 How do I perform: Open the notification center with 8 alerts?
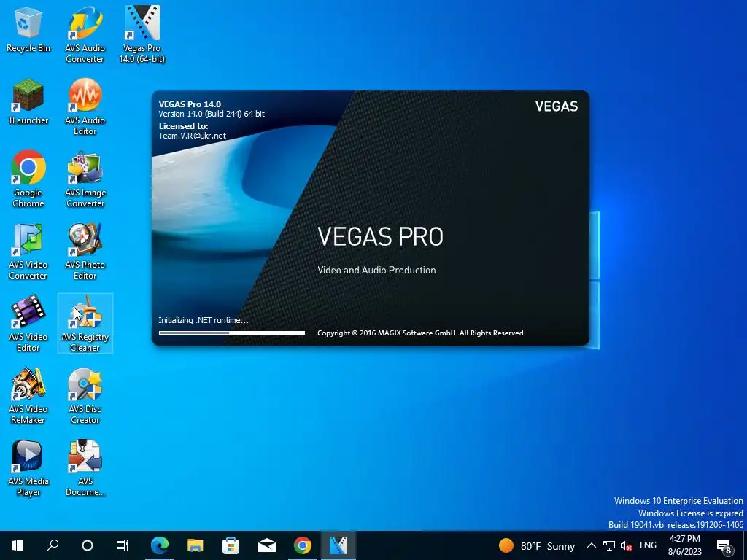coord(724,546)
